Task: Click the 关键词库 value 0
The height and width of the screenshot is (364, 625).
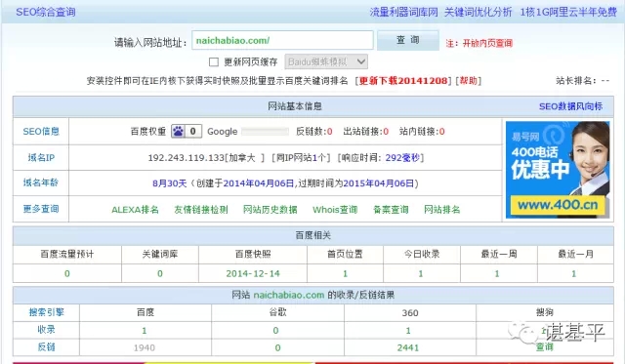Action: pyautogui.click(x=160, y=273)
